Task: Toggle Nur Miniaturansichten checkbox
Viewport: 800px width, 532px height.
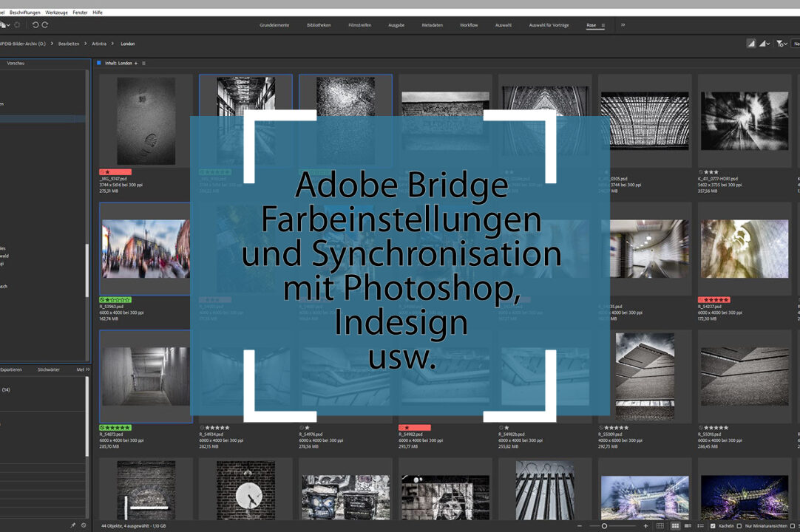Action: 739,526
